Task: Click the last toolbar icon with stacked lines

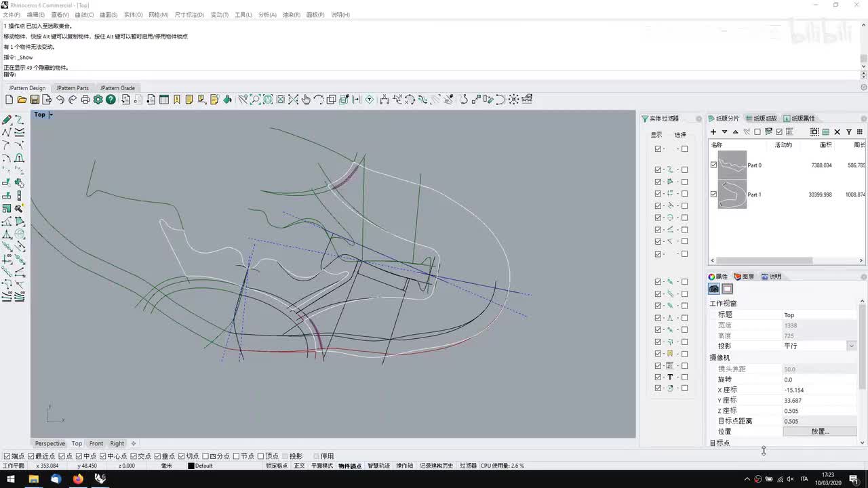Action: (526, 100)
